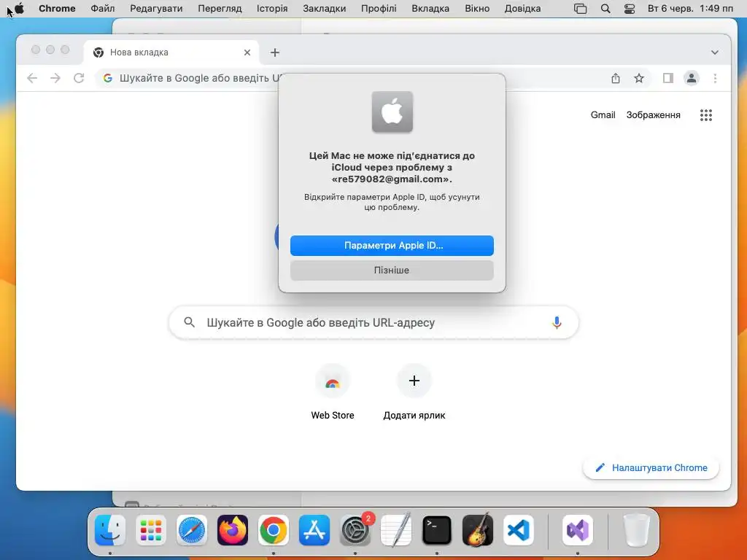
Task: Click the magnifier icon in search box
Action: pyautogui.click(x=189, y=322)
